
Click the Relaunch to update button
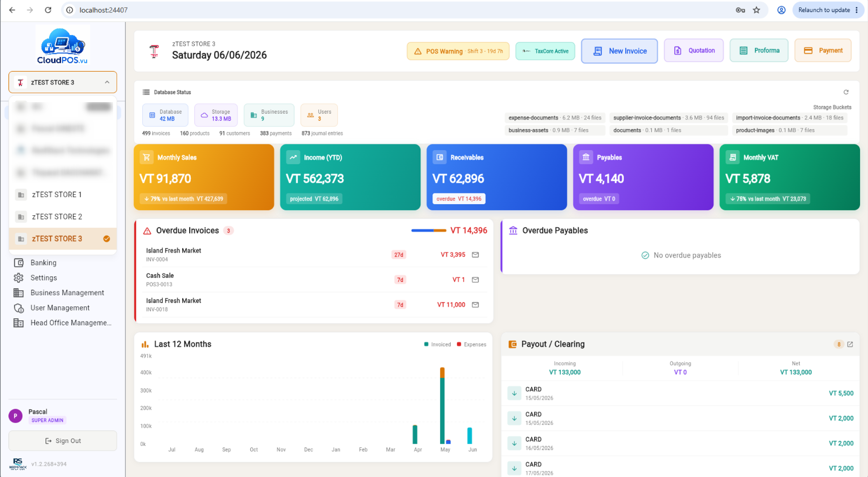[x=828, y=10]
